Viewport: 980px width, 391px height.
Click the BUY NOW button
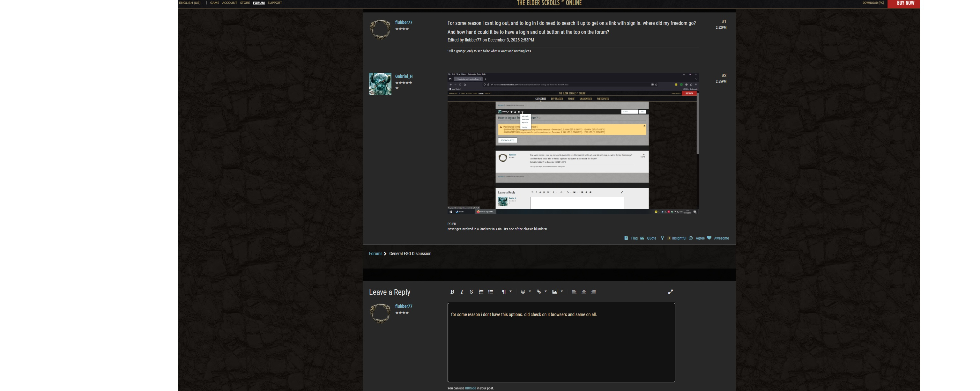click(905, 3)
